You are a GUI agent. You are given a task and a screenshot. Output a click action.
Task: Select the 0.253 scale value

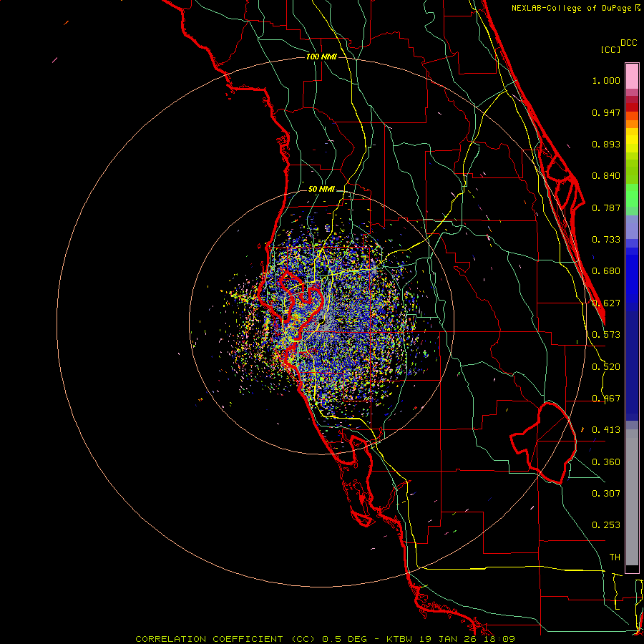pos(606,525)
